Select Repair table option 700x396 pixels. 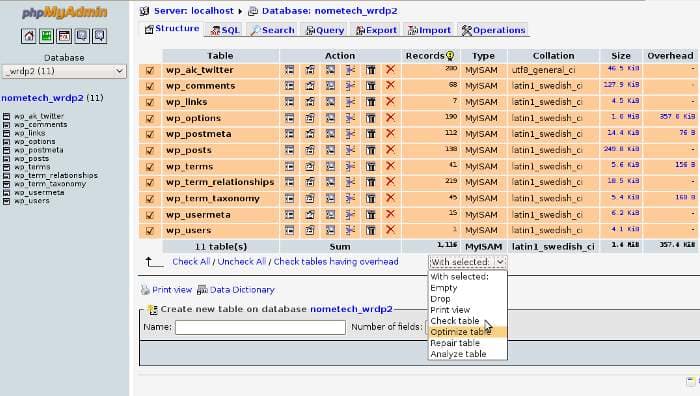click(x=467, y=343)
